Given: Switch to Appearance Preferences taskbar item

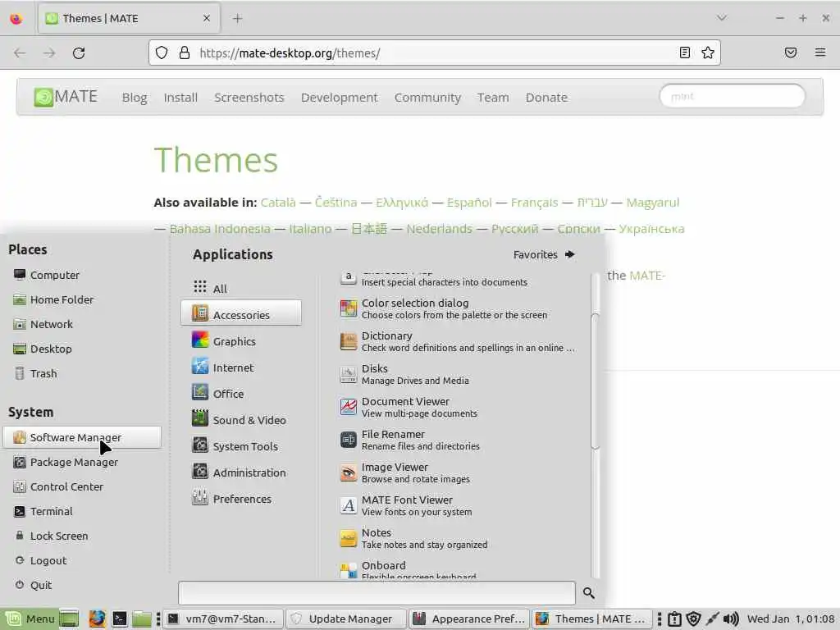Looking at the screenshot, I should point(469,619).
